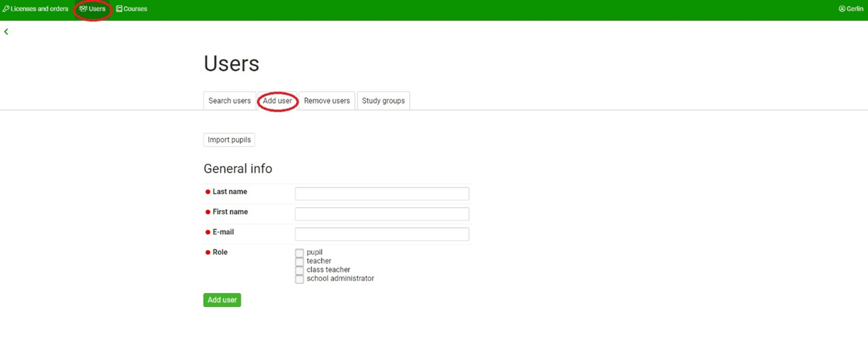Click the General info section heading
The image size is (868, 346).
point(238,169)
